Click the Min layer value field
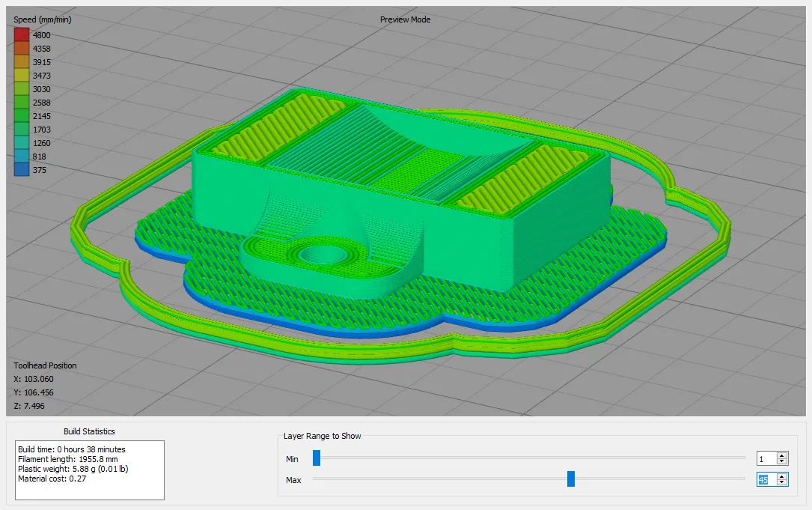Screen dimensions: 812x510 tap(766, 458)
